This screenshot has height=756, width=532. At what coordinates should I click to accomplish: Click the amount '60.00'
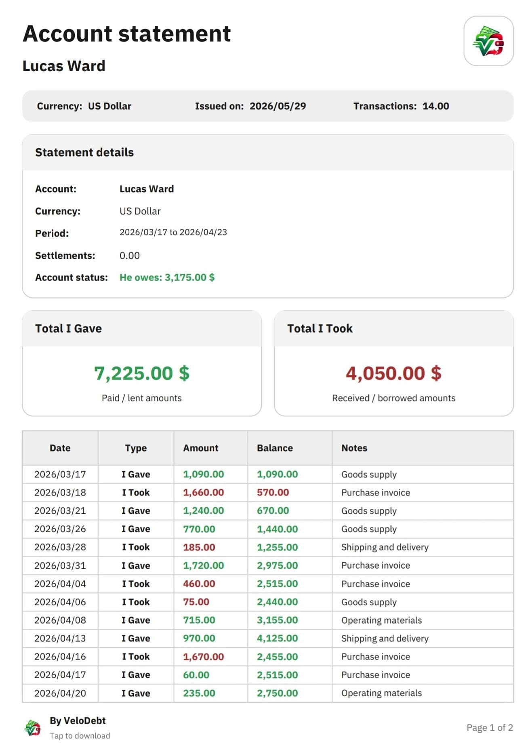[196, 675]
